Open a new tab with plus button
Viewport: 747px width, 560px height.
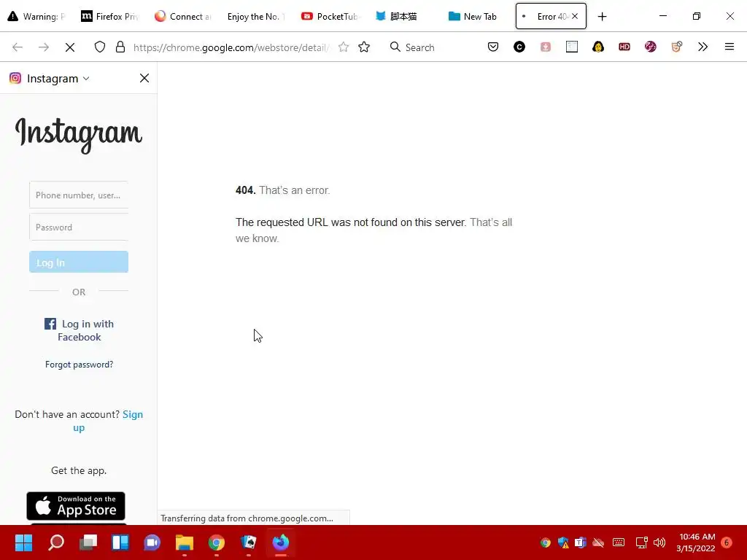[602, 17]
